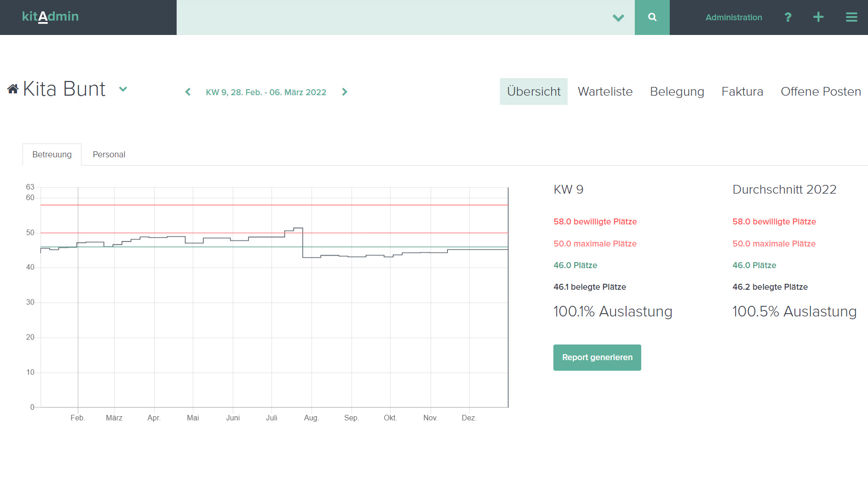Image resolution: width=868 pixels, height=488 pixels.
Task: Click '46.0 Plätze' under Durchschnitt 2022
Action: (x=754, y=265)
